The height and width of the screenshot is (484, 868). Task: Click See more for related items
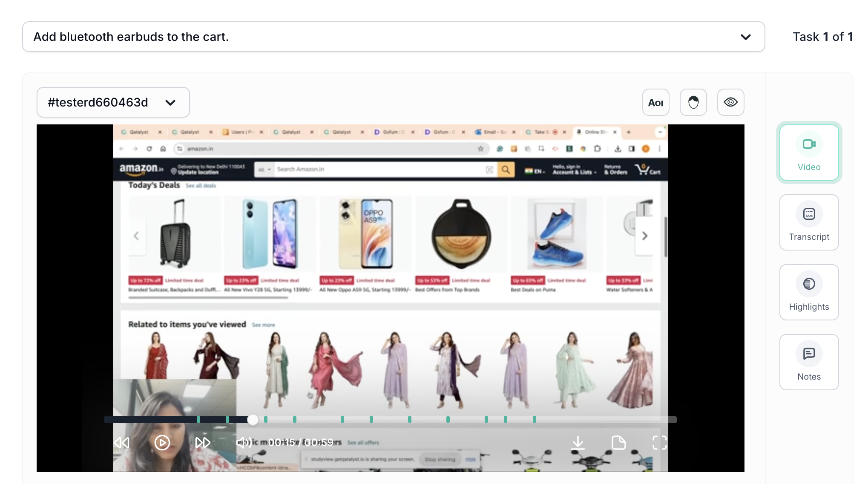[263, 325]
